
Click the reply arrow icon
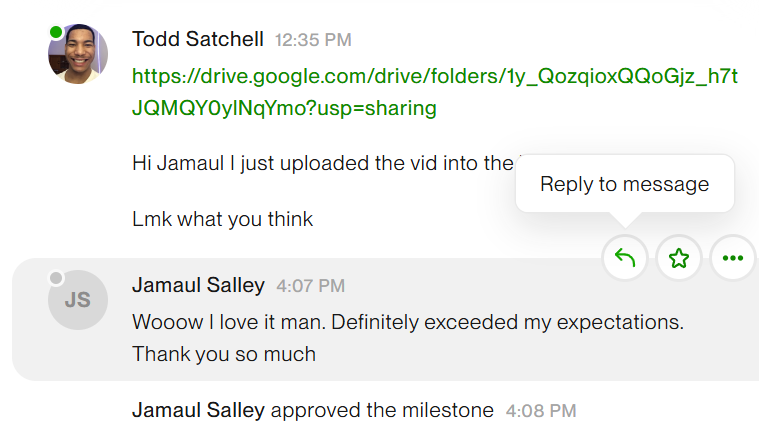tap(625, 259)
